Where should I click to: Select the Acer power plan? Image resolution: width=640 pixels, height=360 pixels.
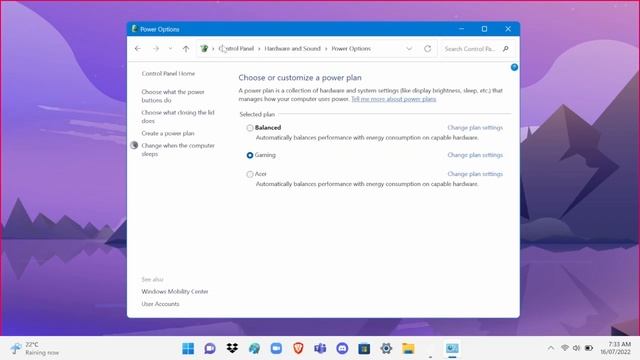pos(250,174)
